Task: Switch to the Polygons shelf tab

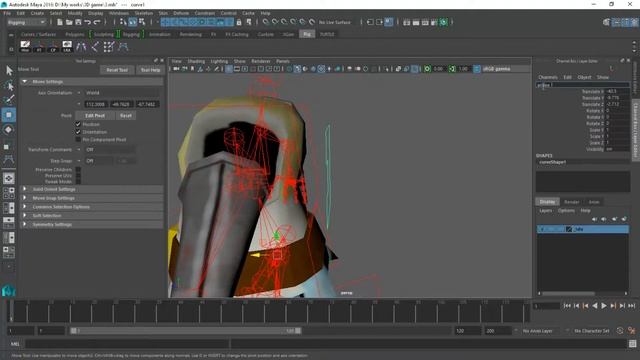Action: click(x=75, y=34)
